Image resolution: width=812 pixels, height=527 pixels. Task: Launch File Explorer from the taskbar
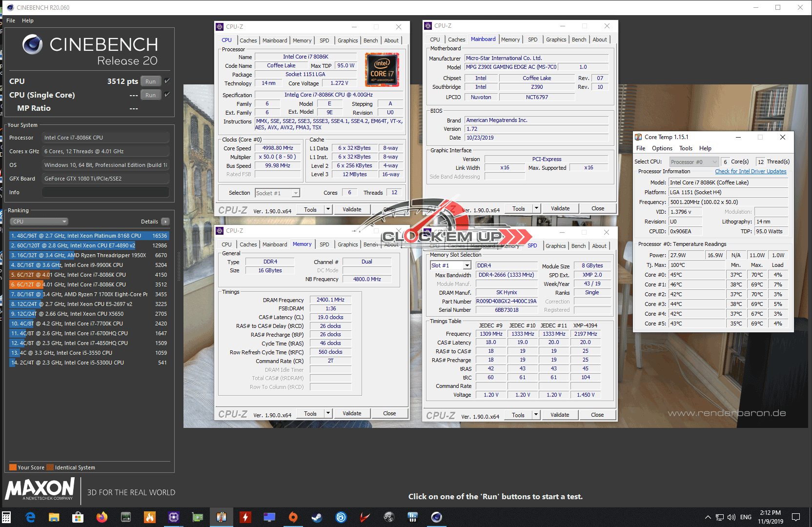(54, 517)
